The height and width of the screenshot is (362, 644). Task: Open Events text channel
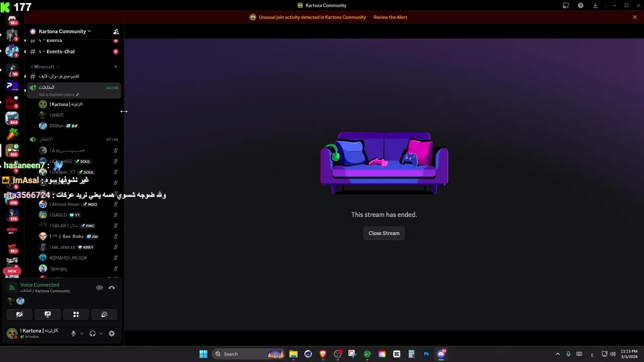point(73,41)
